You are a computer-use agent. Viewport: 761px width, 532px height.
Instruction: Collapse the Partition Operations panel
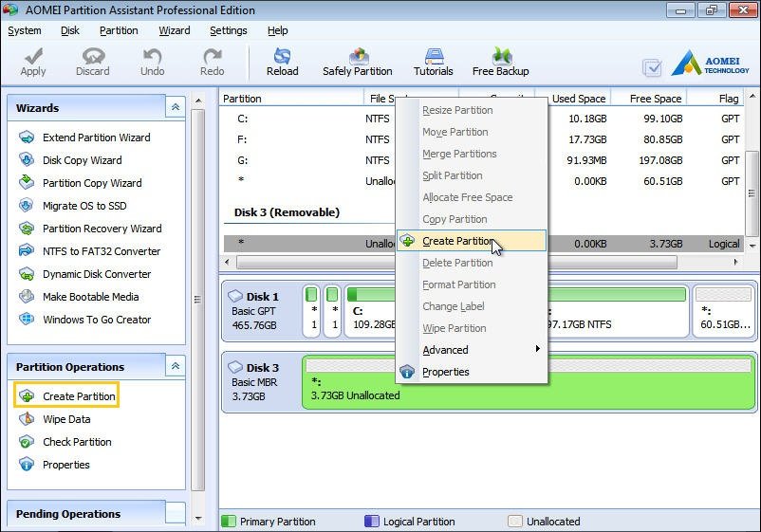(176, 366)
